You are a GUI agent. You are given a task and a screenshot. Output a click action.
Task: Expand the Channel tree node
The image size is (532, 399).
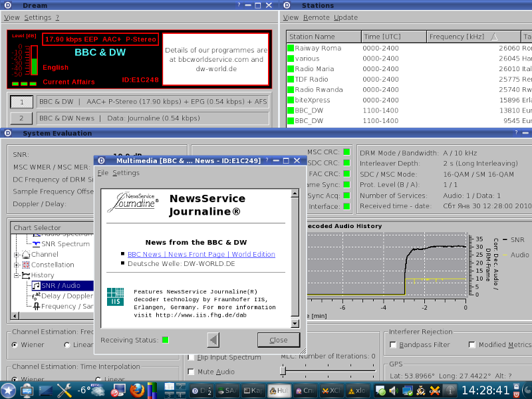pos(17,255)
